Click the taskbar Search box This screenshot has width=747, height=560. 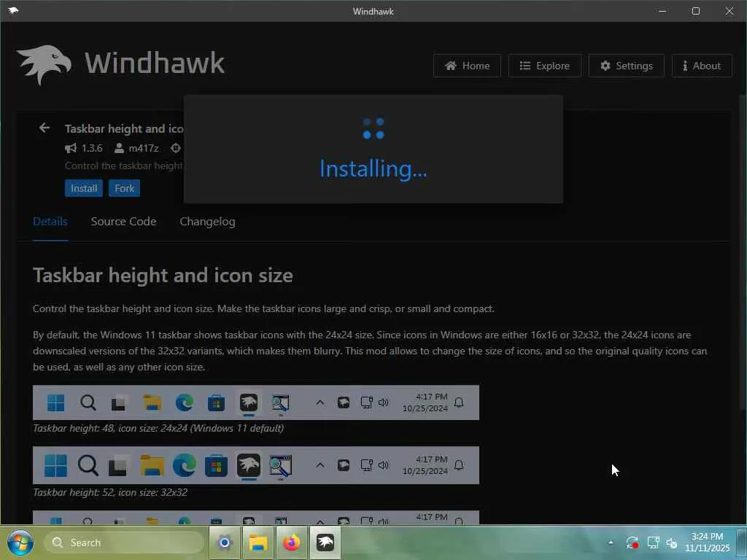125,542
